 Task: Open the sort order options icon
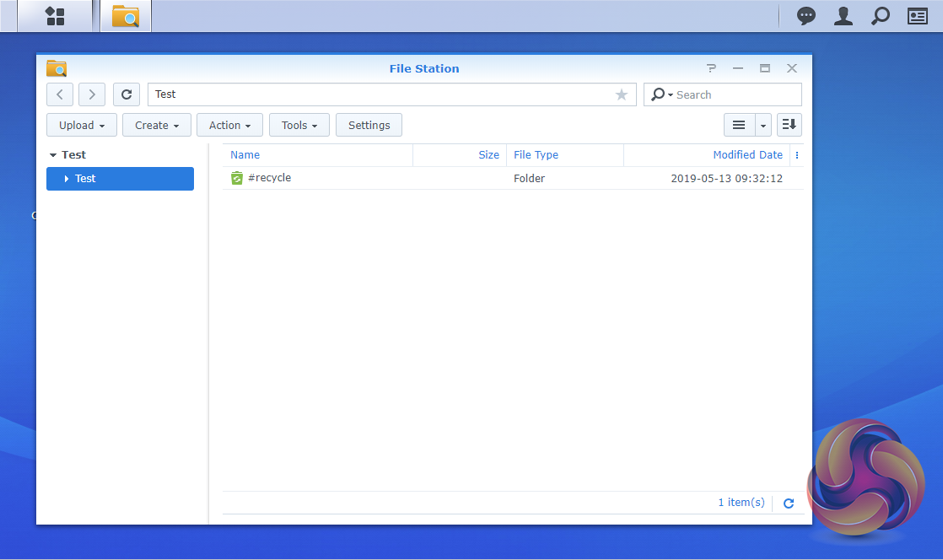(x=789, y=125)
